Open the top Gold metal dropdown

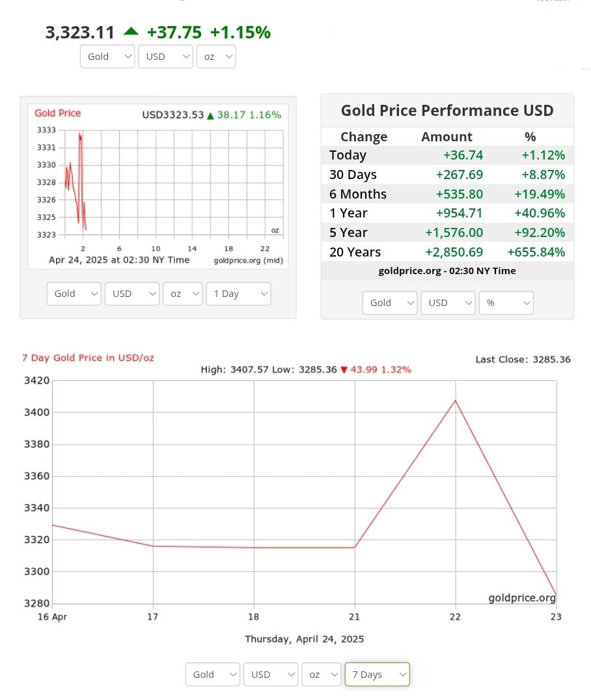107,57
